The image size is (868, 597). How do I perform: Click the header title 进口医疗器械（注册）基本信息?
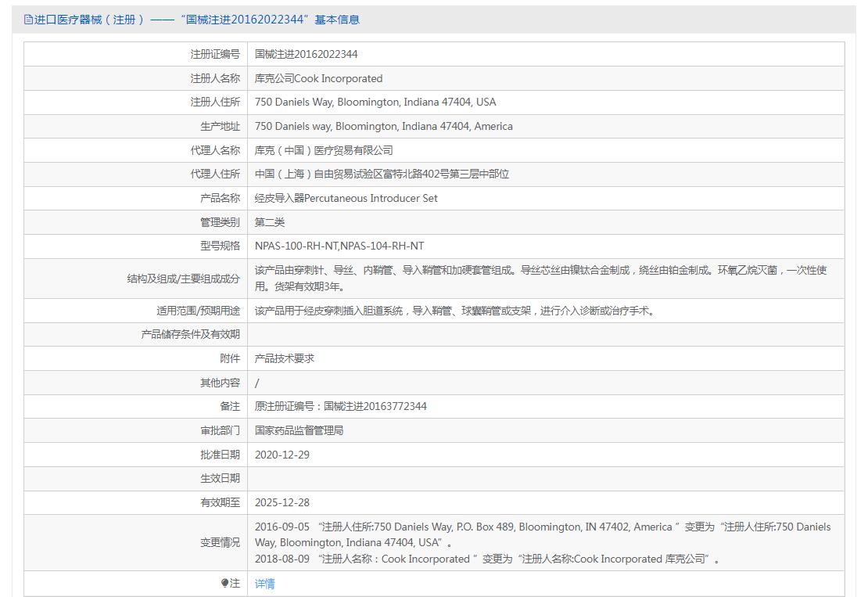click(197, 20)
